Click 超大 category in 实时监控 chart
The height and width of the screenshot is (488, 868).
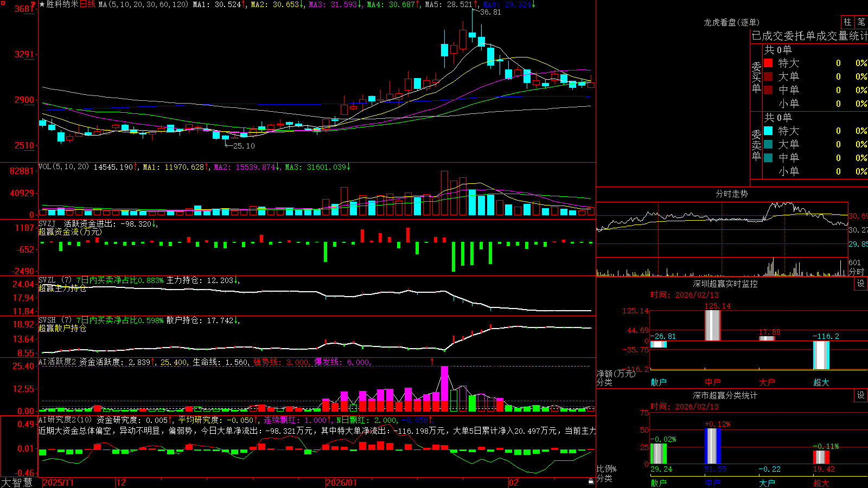coord(821,382)
